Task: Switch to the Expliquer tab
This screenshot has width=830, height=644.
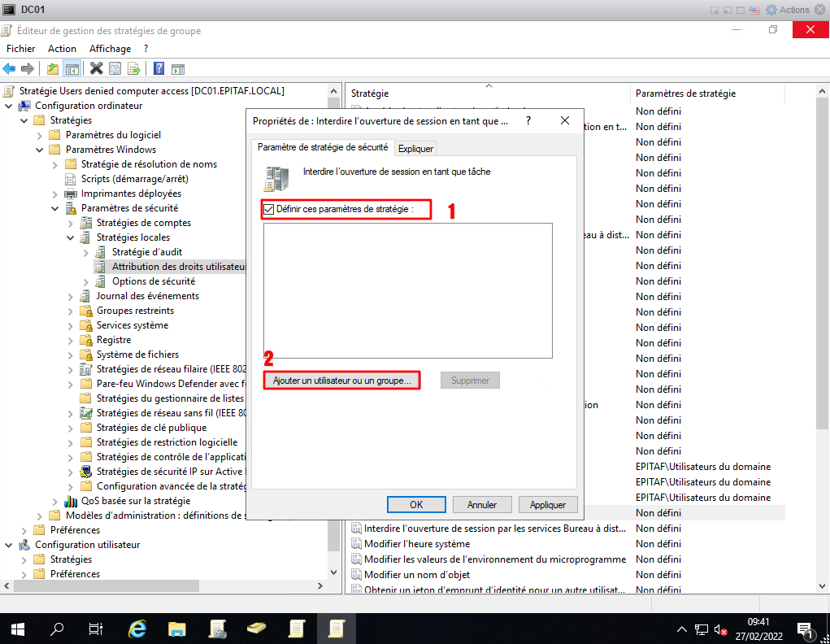Action: [x=415, y=148]
